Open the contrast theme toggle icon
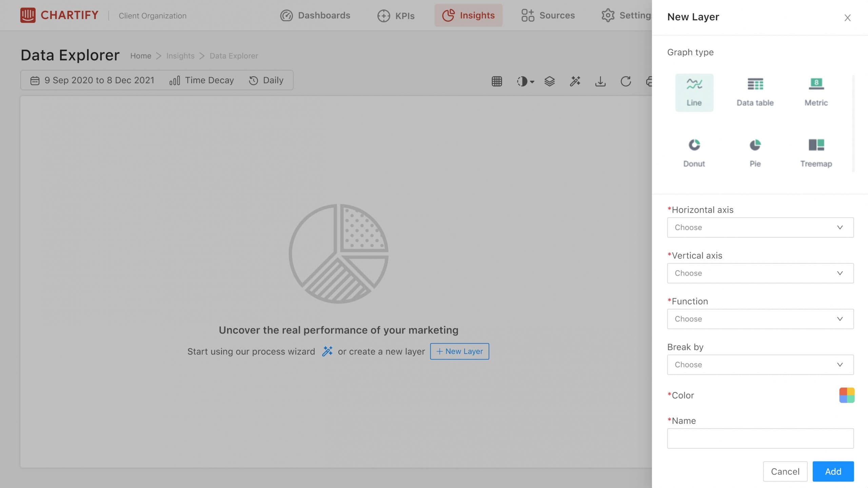This screenshot has height=488, width=868. (x=525, y=81)
